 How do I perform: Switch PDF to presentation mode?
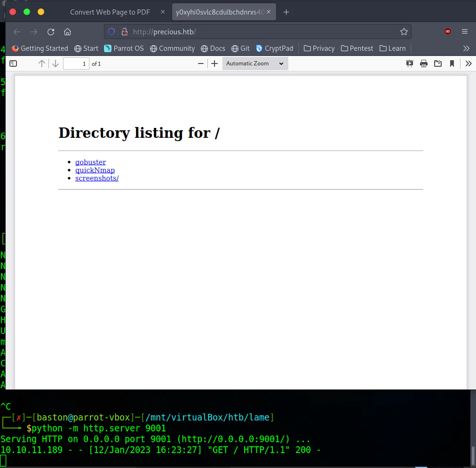click(x=410, y=63)
